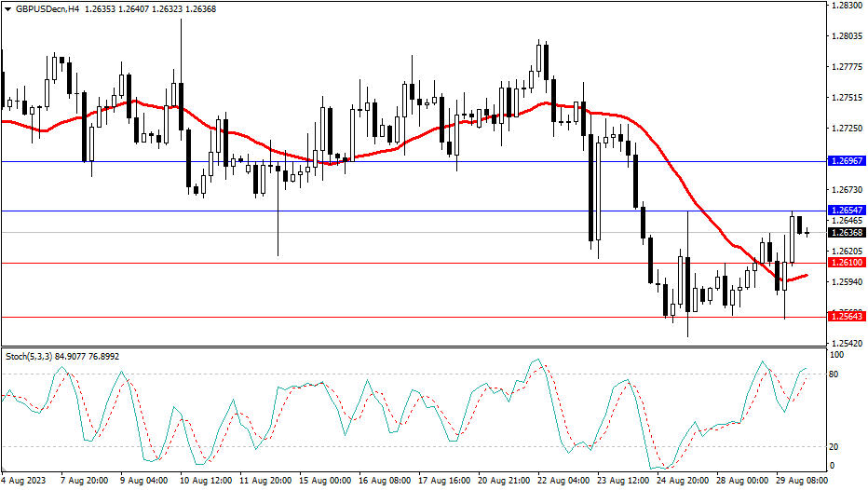Screen dimensions: 868x490
Task: Click the GBPUSDecn,H4 chart title
Action: click(41, 9)
